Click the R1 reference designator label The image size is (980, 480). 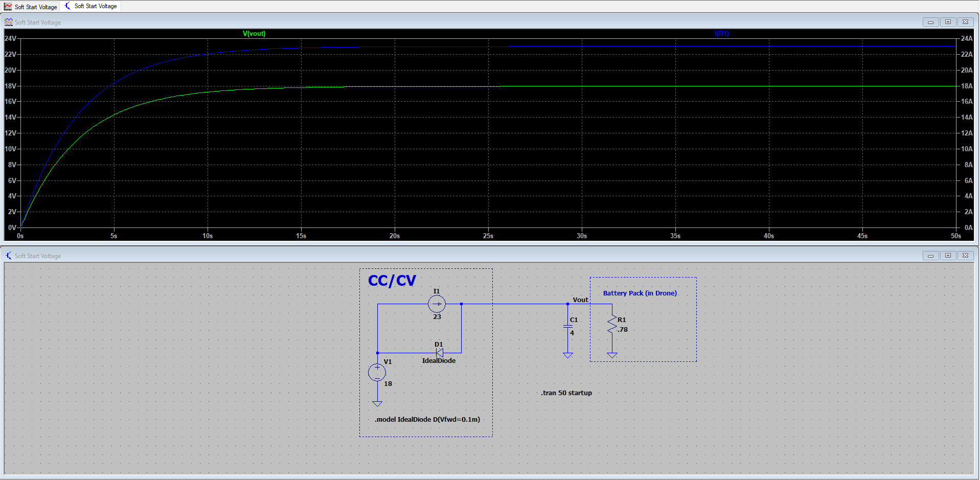pos(622,320)
